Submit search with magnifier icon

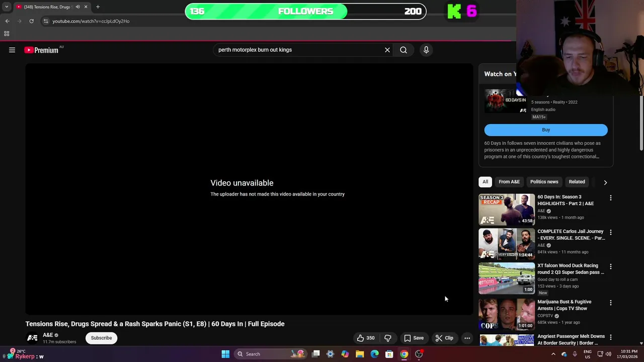coord(404,50)
